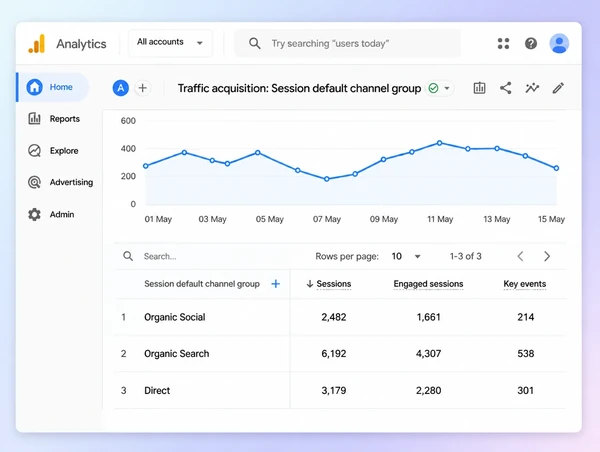600x452 pixels.
Task: Click the Home house icon
Action: (x=34, y=87)
